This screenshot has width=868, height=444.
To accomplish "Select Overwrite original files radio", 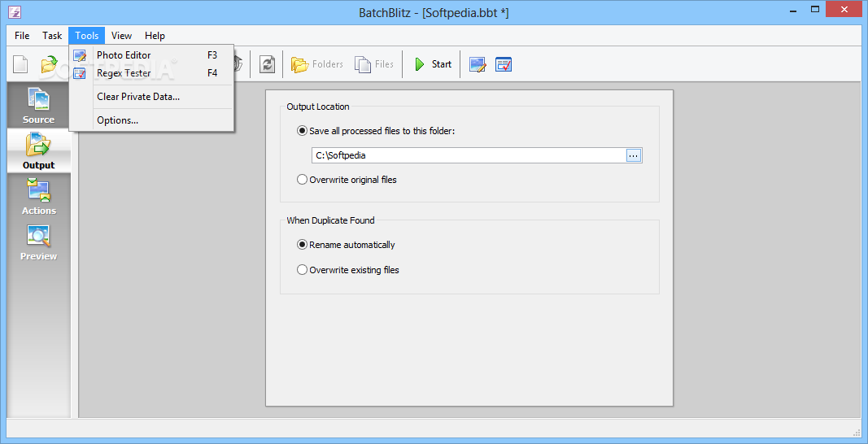I will click(302, 180).
